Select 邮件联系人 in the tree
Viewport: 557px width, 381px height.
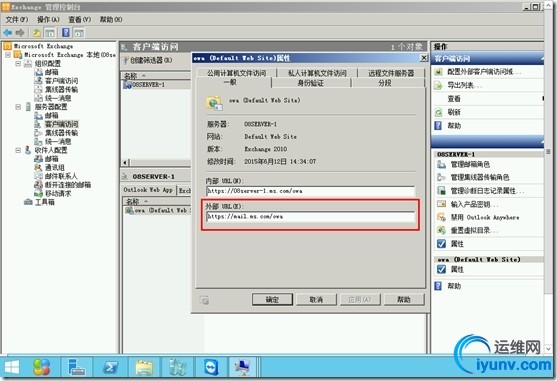pos(61,176)
